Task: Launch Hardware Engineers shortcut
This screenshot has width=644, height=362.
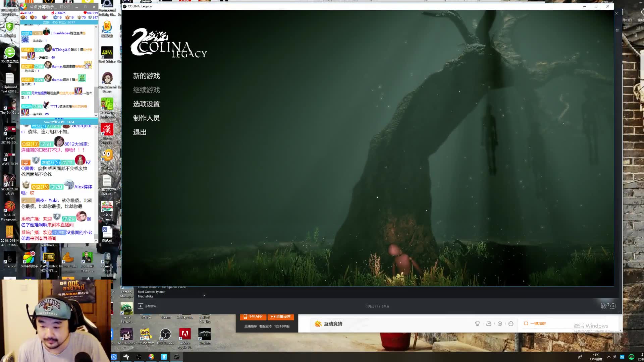Action: click(107, 108)
